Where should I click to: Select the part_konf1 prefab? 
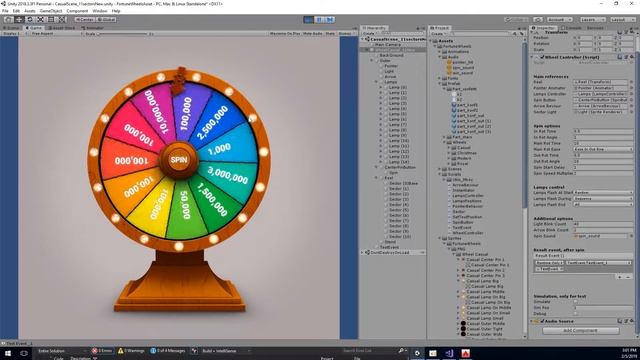point(467,105)
